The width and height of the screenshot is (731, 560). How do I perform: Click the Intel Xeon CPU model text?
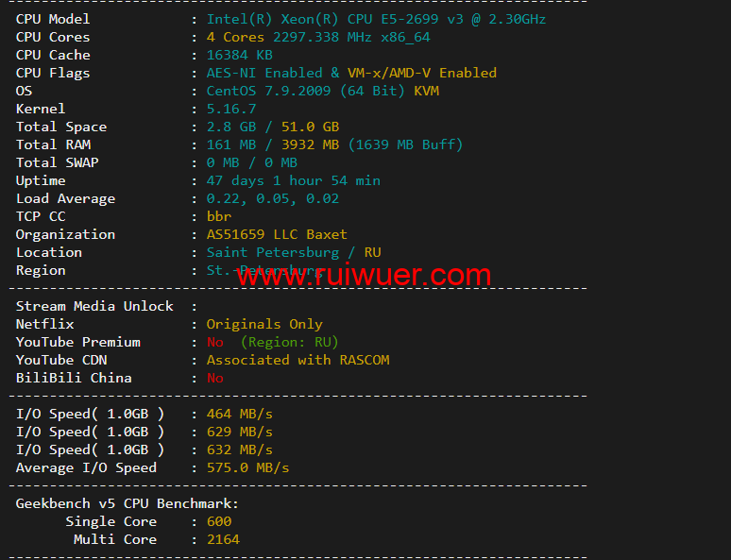(x=376, y=19)
